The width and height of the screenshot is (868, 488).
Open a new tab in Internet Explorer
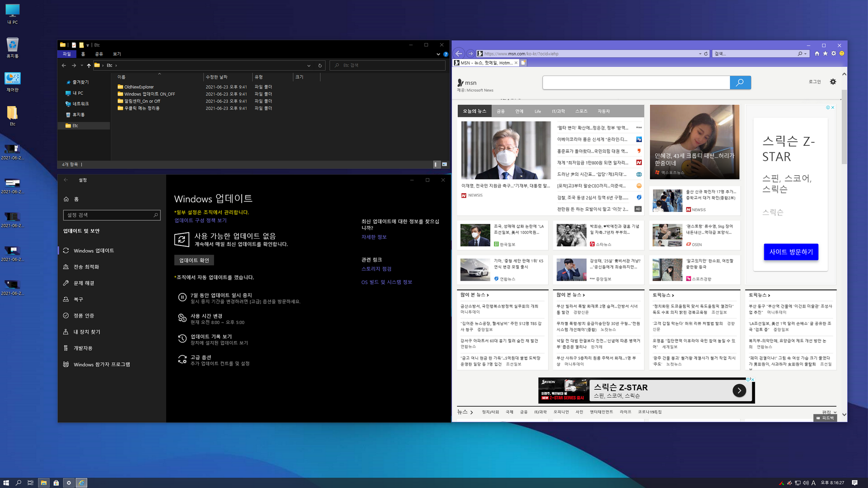coord(523,63)
